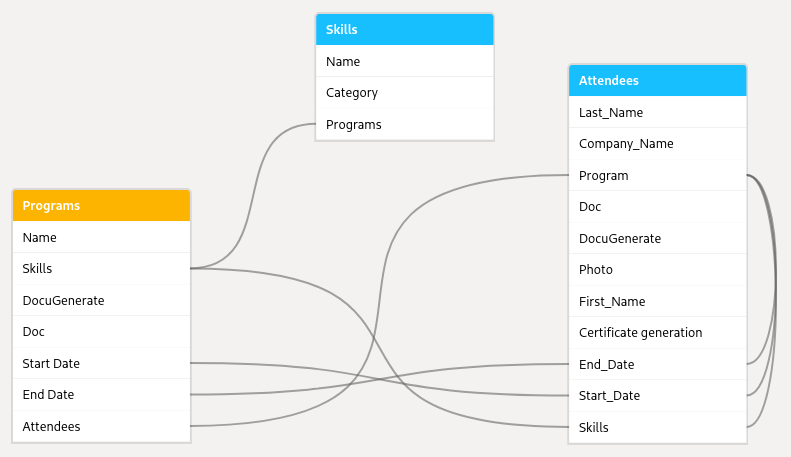Viewport: 791px width, 457px height.
Task: Select the Programs field in Skills table
Action: pyautogui.click(x=405, y=125)
